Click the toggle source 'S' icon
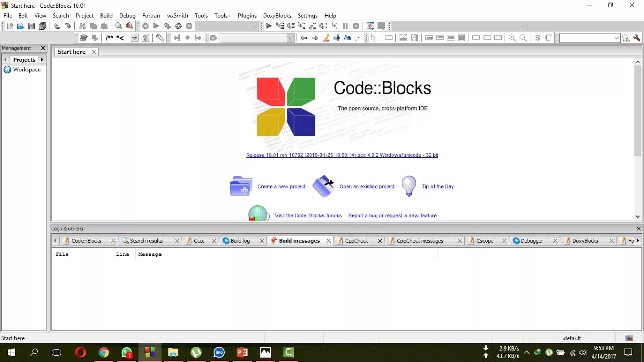This screenshot has height=362, width=644. 537,38
